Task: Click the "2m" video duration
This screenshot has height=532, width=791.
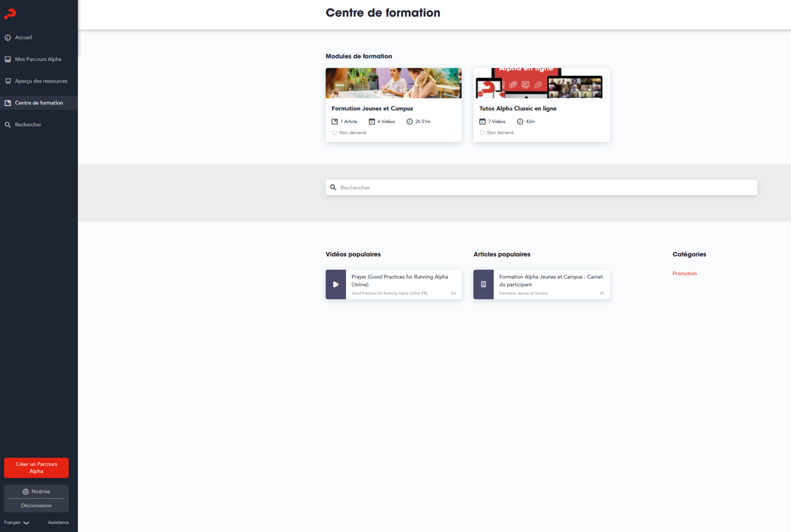Action: click(453, 294)
